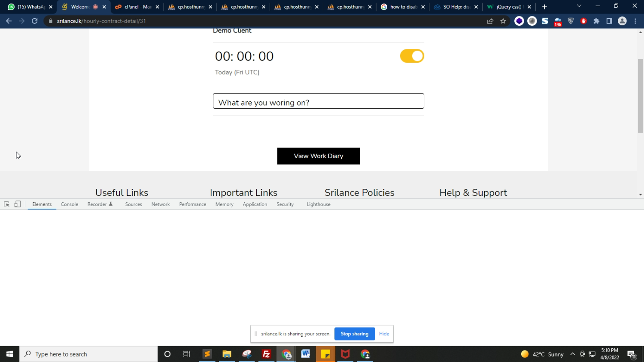Screen dimensions: 644x362
Task: Open the browser side panel icon
Action: (609, 21)
